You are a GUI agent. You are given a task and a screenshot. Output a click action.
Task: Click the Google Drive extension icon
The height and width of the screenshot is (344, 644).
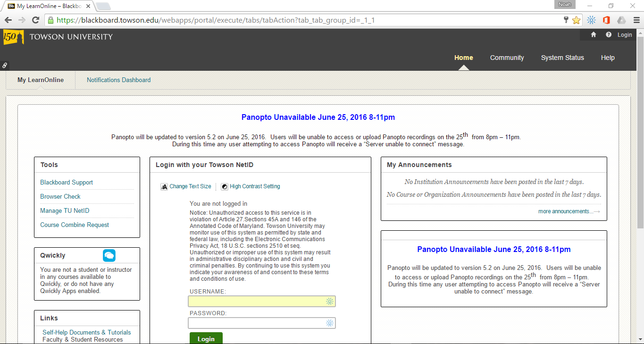(621, 20)
